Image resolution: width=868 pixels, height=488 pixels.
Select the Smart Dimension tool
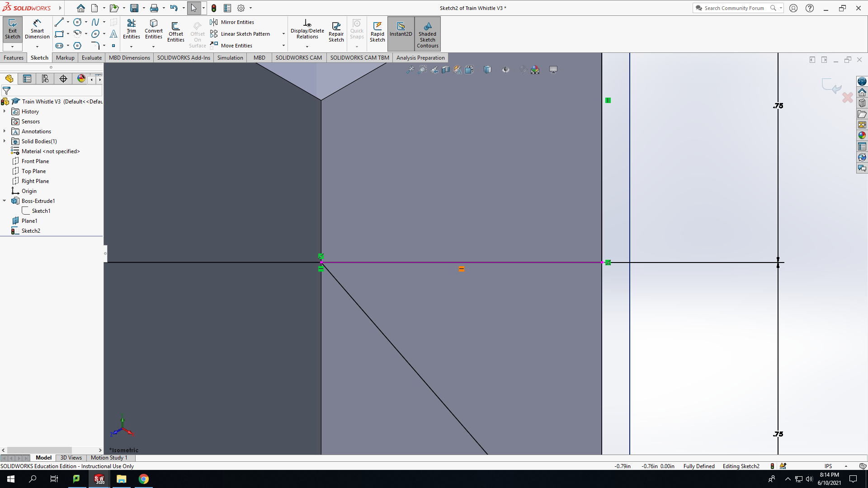[37, 29]
